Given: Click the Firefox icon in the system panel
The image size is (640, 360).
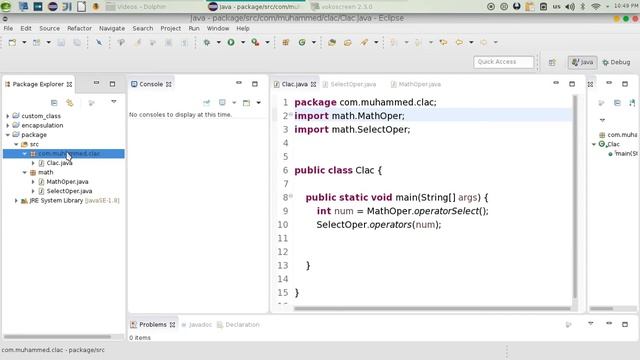Looking at the screenshot, I should (x=96, y=7).
